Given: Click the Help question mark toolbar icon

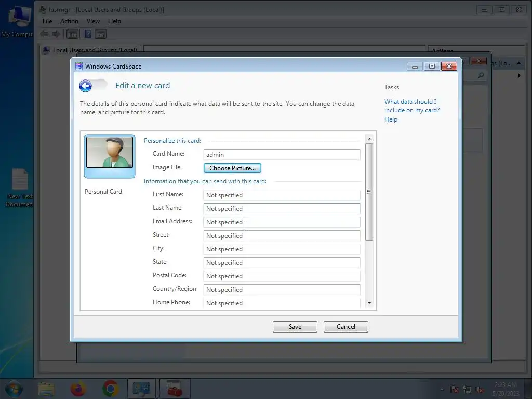Looking at the screenshot, I should [88, 34].
